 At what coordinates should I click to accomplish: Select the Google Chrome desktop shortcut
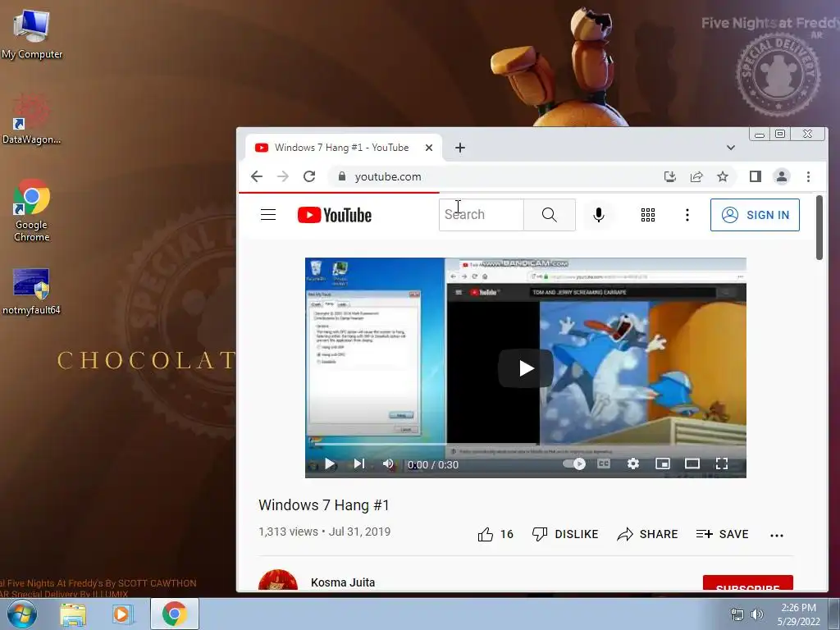click(32, 210)
